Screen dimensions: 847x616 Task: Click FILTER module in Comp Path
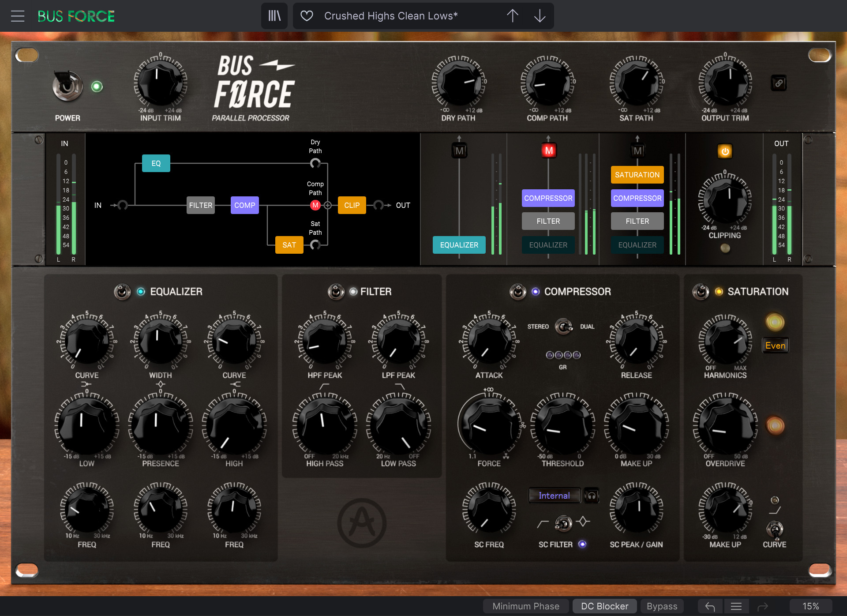(x=548, y=221)
